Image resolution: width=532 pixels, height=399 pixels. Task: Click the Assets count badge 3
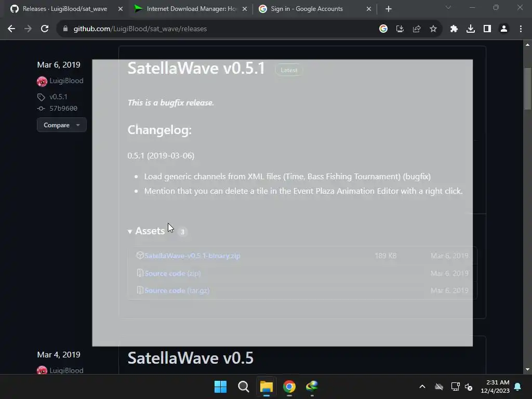(x=182, y=232)
